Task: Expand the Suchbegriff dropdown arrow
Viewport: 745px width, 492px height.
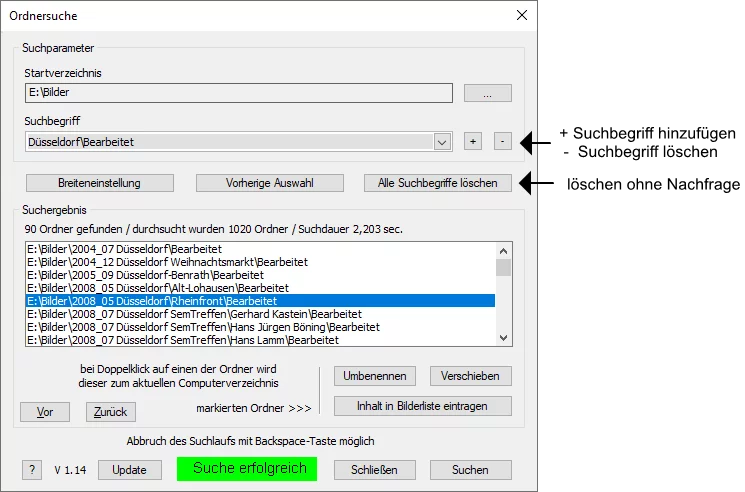Action: click(442, 142)
